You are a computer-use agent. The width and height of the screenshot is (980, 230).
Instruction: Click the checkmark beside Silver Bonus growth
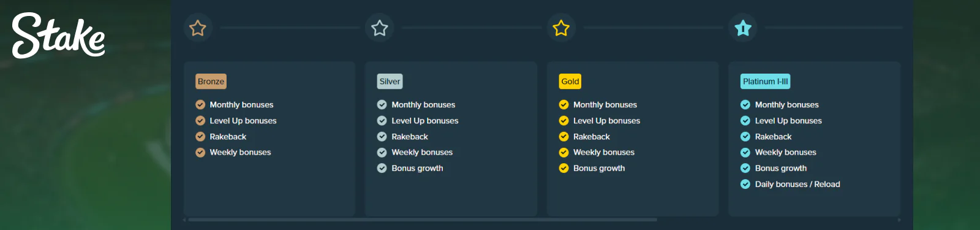382,168
